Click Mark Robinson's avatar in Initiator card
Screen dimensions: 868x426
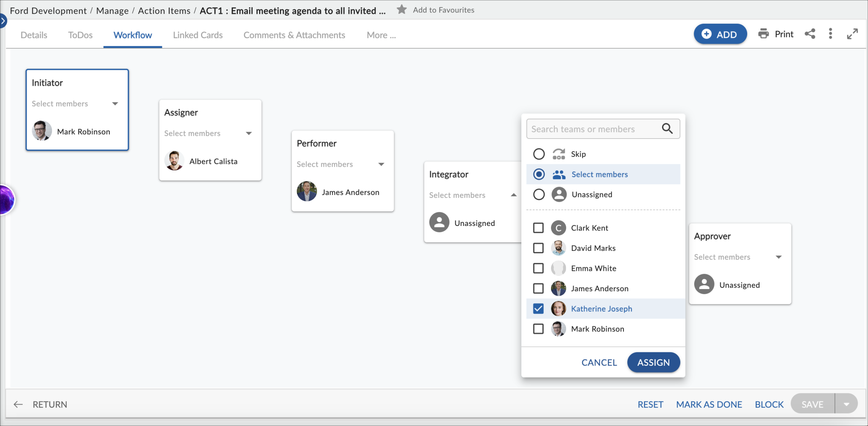click(42, 131)
